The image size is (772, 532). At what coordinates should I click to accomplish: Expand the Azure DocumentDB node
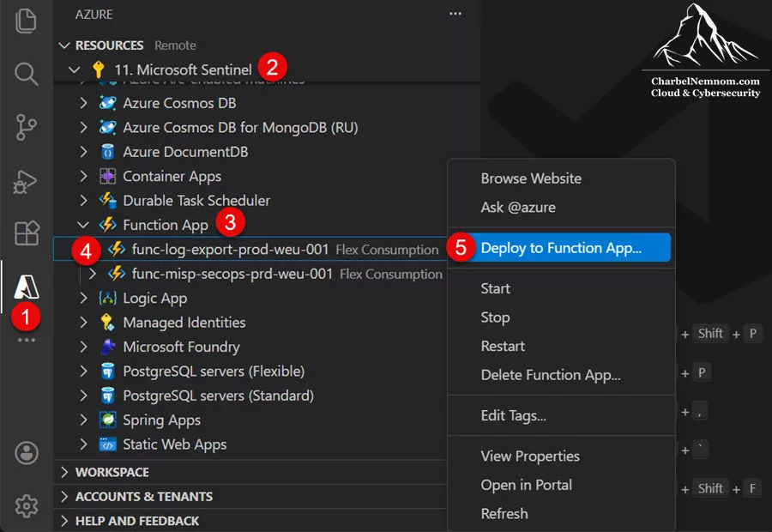tap(84, 152)
